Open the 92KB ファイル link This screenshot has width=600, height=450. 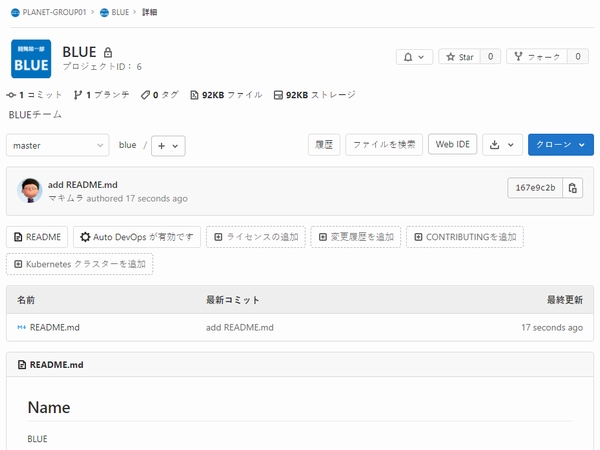pos(226,95)
